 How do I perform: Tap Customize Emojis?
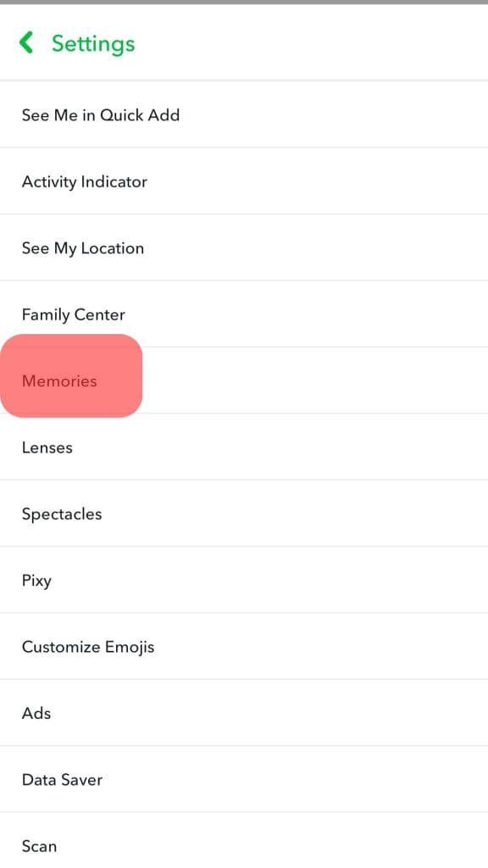(88, 646)
